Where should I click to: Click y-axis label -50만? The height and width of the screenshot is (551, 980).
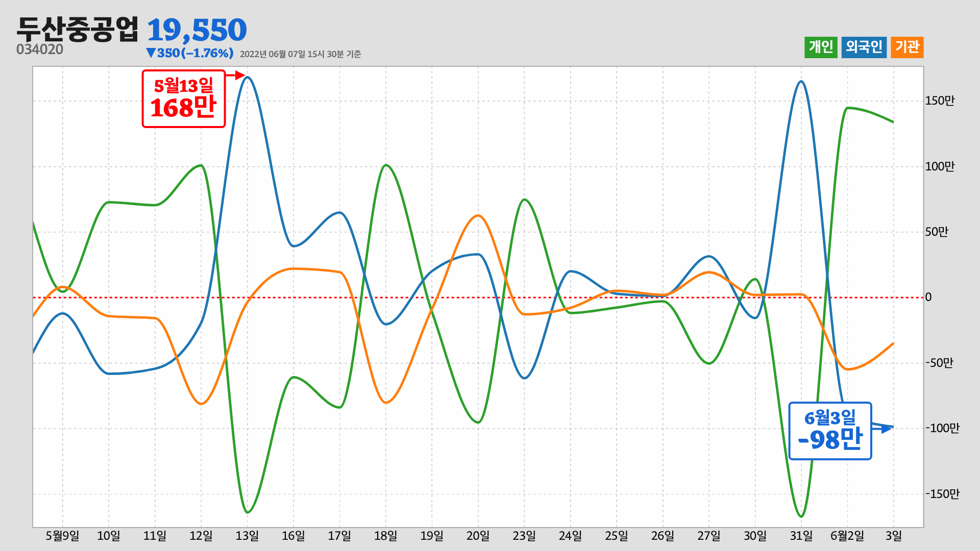coord(939,363)
